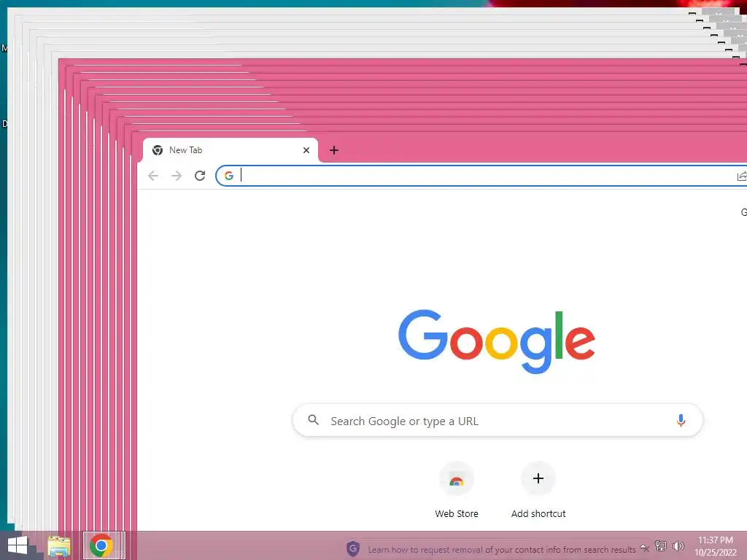Go forward using the forward arrow

[177, 176]
